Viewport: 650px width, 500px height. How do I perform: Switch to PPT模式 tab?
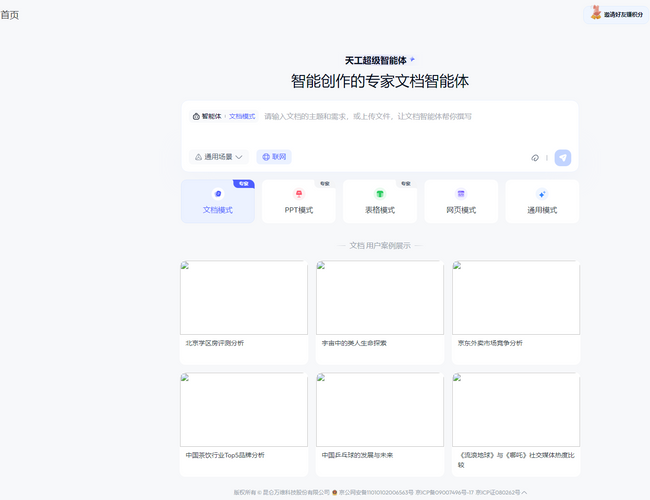(x=298, y=201)
